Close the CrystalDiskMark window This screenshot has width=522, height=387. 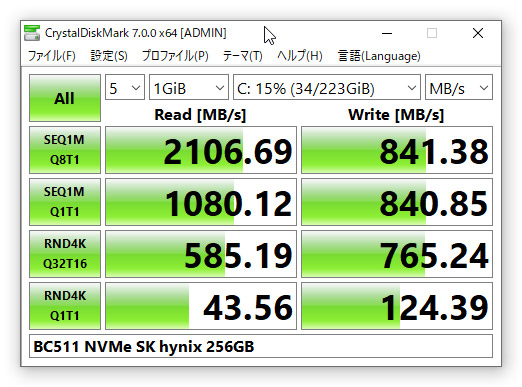point(478,33)
